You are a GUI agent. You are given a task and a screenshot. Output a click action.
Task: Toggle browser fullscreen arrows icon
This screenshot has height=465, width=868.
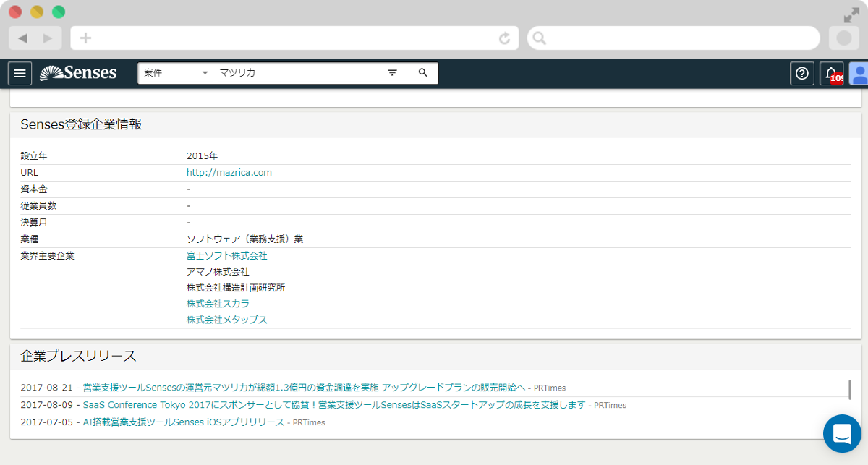pyautogui.click(x=851, y=15)
